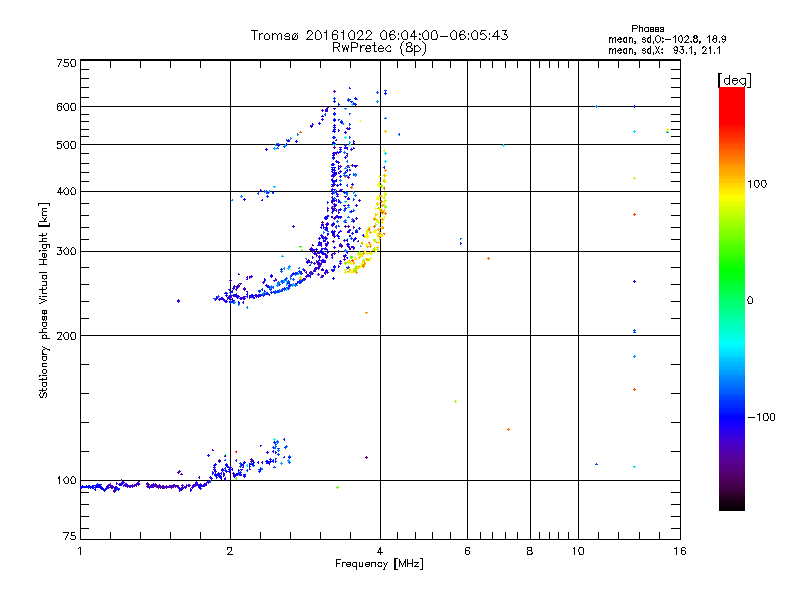Viewport: 800px width, 600px height.
Task: Click the orange data point near 6.5 MHz, 290 km
Action: tap(488, 259)
